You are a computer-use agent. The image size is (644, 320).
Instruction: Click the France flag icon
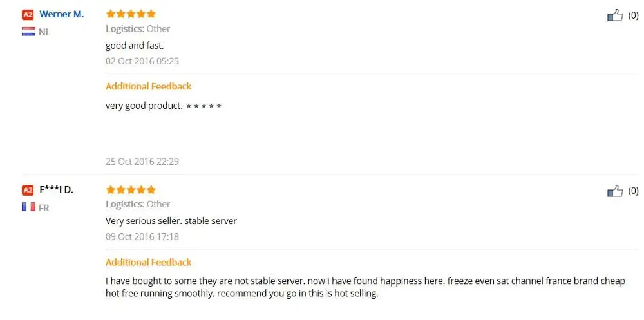point(29,207)
